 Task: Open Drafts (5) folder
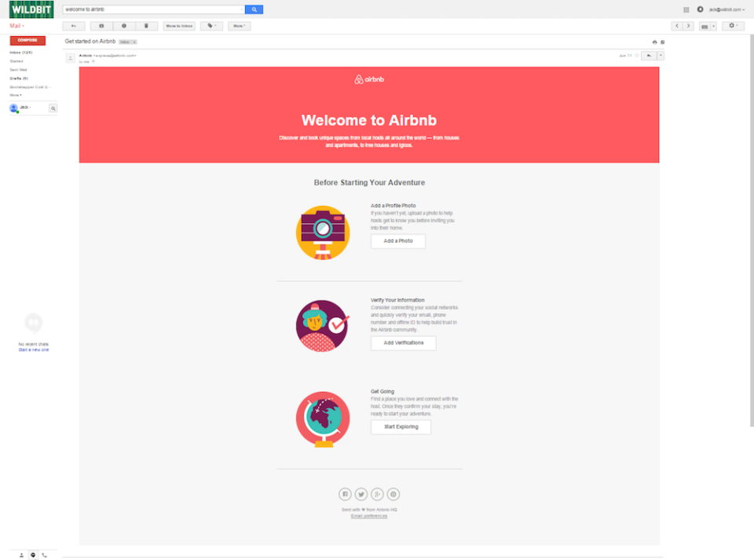[19, 79]
